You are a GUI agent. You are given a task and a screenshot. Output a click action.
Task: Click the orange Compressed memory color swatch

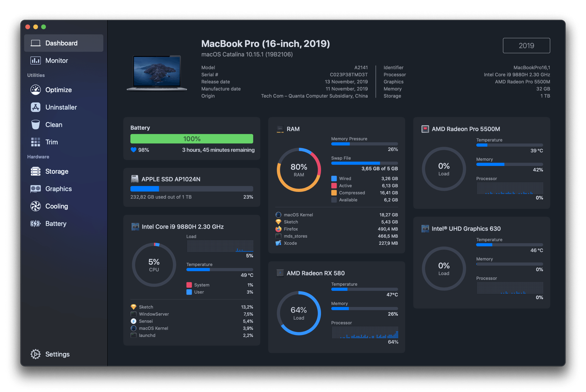334,193
